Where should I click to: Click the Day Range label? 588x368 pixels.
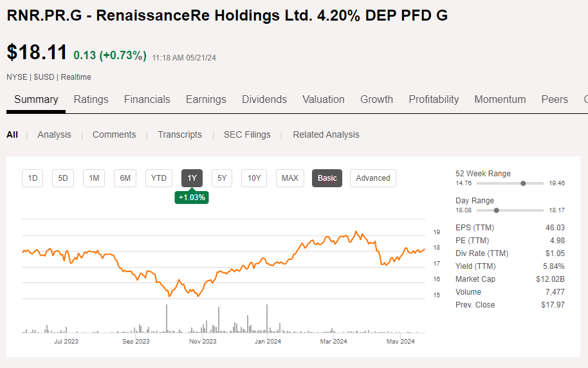tap(474, 200)
